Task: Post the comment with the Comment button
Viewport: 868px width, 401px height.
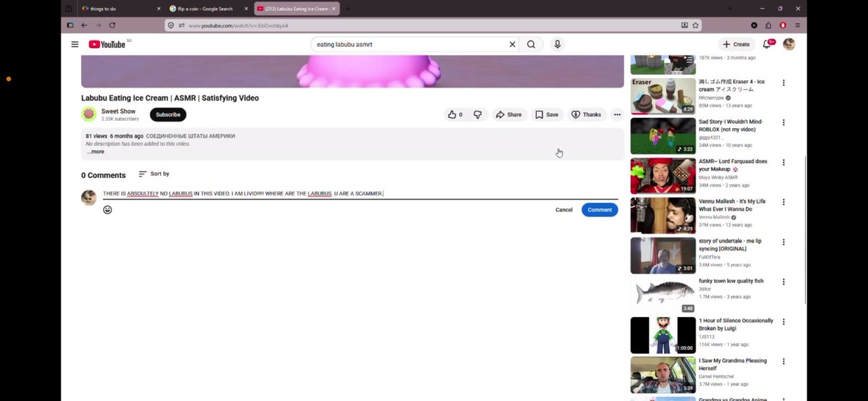Action: (x=600, y=210)
